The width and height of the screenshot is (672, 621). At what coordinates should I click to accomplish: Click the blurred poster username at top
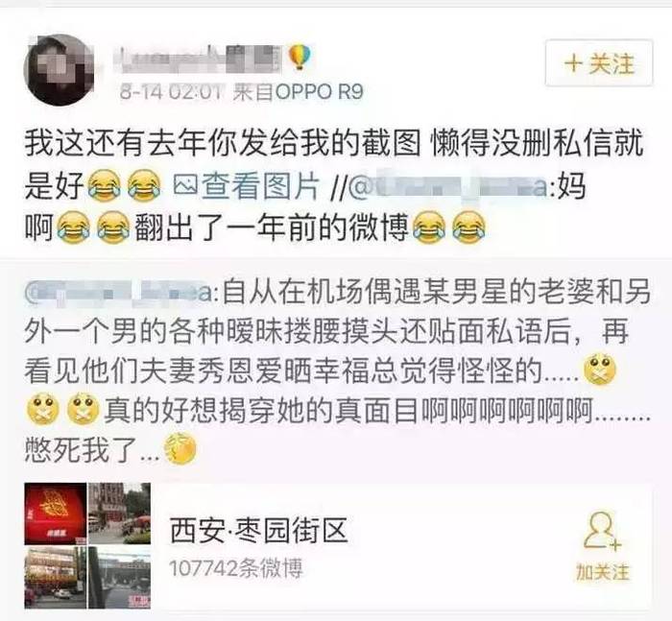tap(198, 59)
